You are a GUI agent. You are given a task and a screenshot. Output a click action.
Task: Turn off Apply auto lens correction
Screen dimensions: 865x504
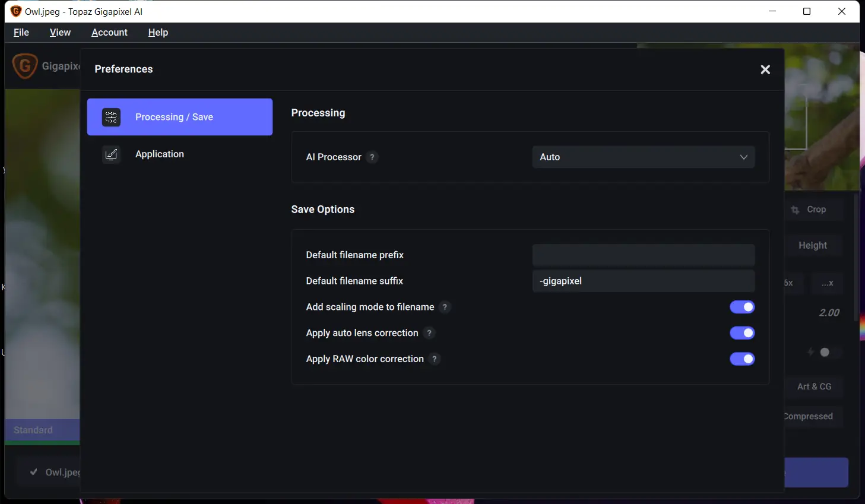pyautogui.click(x=742, y=333)
